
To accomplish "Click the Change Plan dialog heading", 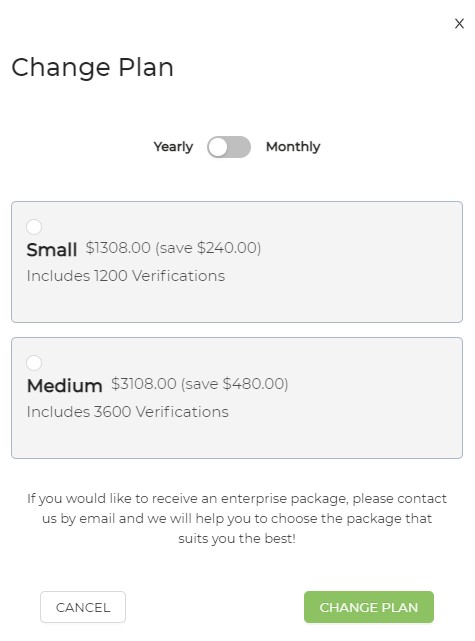I will pos(92,67).
